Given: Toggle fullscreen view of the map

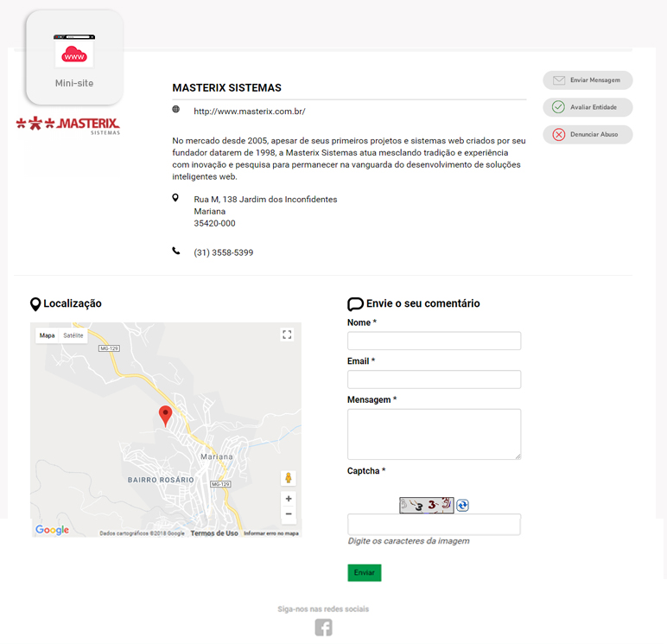Looking at the screenshot, I should [x=287, y=335].
